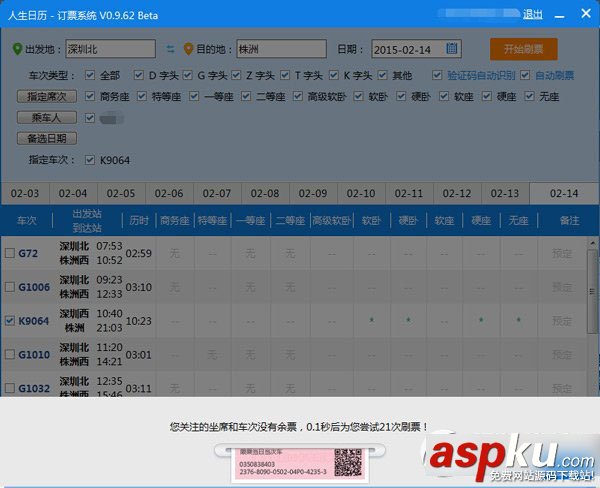Image resolution: width=600 pixels, height=488 pixels.
Task: Click the green star in K9064 无座 column
Action: click(518, 320)
